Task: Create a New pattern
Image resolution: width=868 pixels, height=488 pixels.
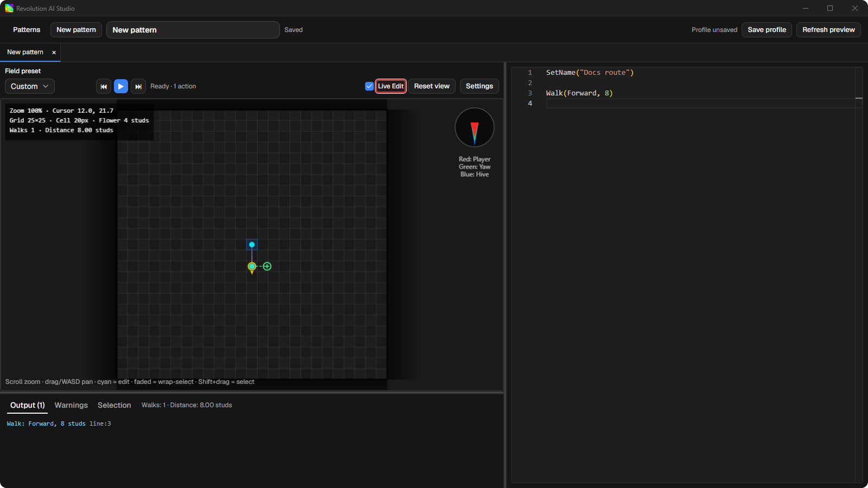Action: (76, 30)
